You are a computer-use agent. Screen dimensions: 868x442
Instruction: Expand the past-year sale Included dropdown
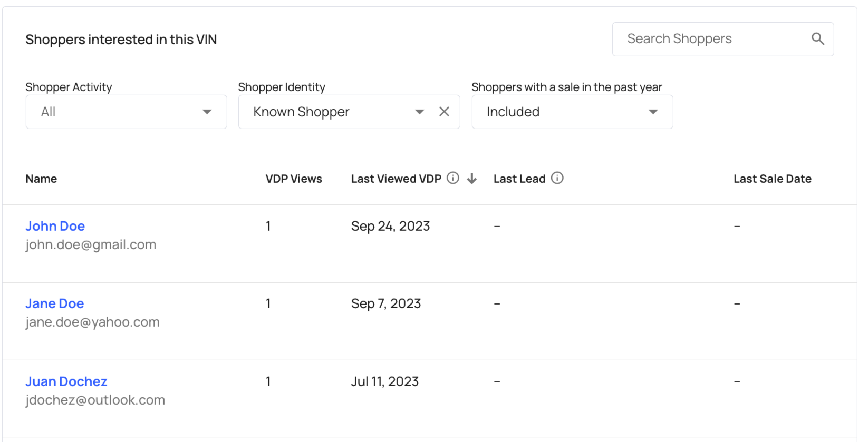pyautogui.click(x=572, y=112)
